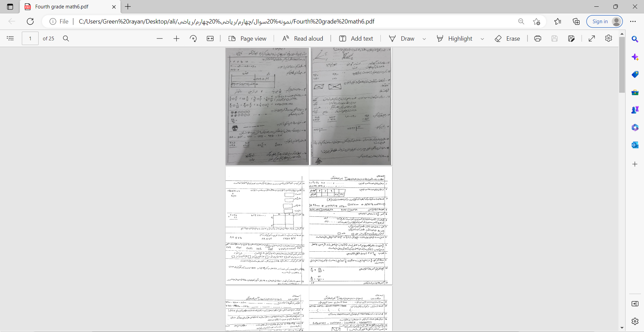Print the PDF document
The image size is (644, 332).
point(538,39)
